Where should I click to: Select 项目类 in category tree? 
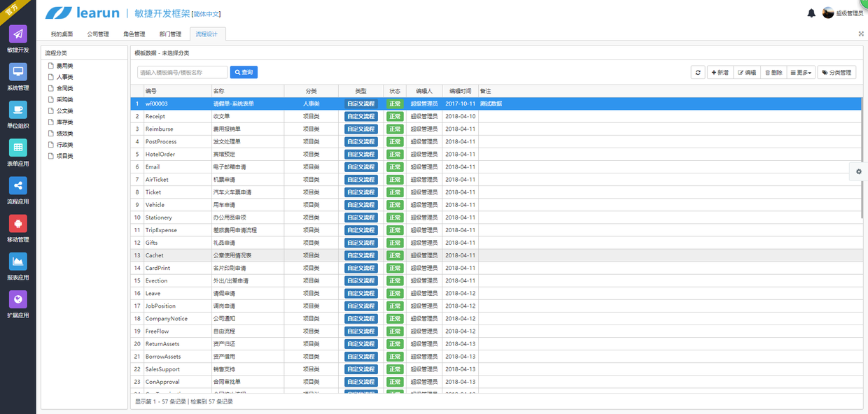click(x=64, y=156)
